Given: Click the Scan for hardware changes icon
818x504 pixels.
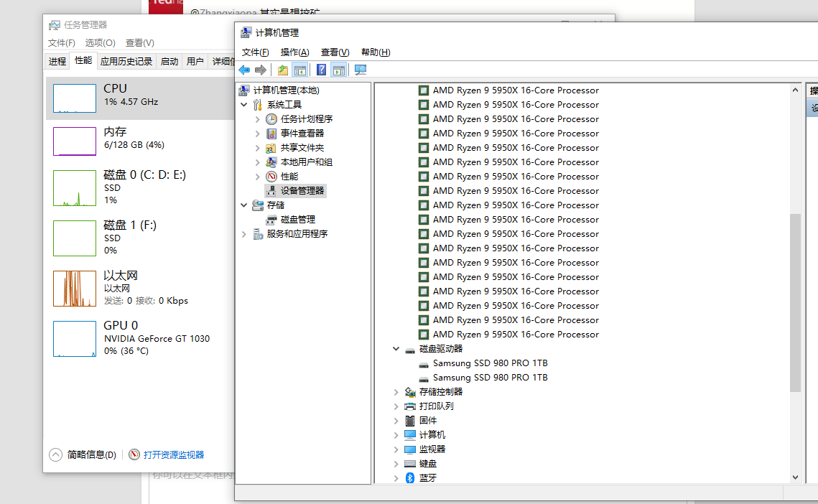Looking at the screenshot, I should pos(361,70).
